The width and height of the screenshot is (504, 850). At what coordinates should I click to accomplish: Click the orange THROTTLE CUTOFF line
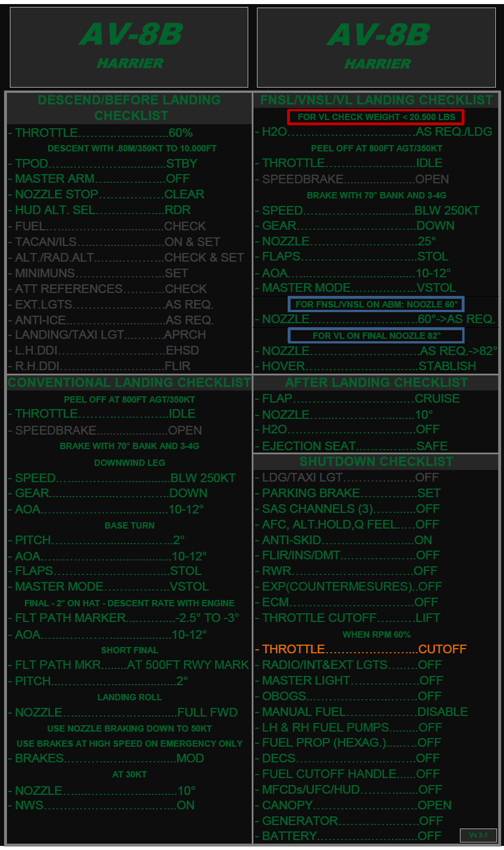point(364,649)
